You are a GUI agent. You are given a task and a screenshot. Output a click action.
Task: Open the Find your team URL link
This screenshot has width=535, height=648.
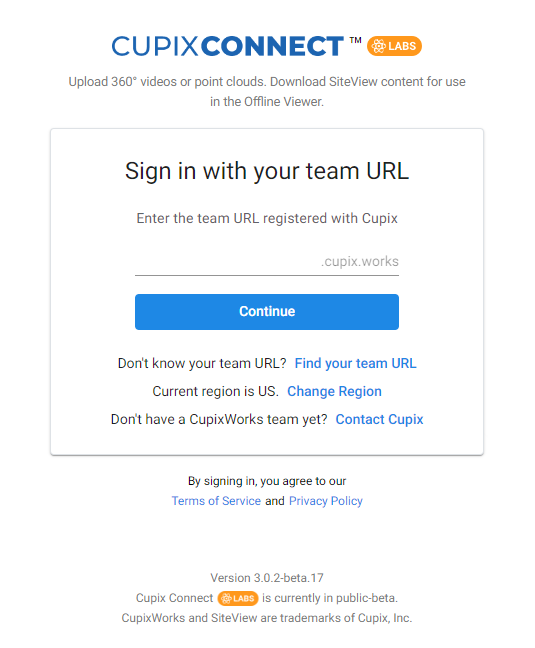(x=355, y=363)
